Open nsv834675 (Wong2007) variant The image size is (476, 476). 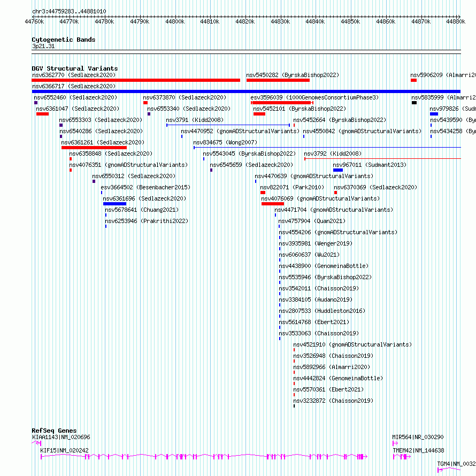pyautogui.click(x=225, y=142)
